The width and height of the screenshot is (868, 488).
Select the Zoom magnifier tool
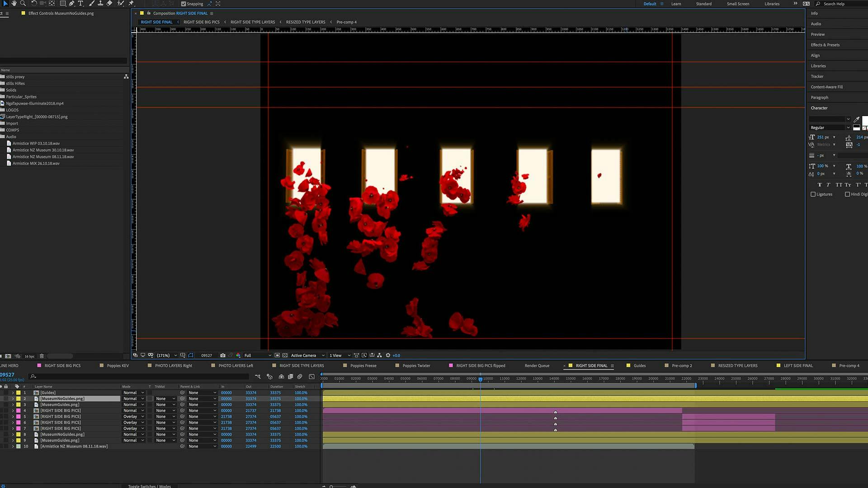(x=23, y=4)
